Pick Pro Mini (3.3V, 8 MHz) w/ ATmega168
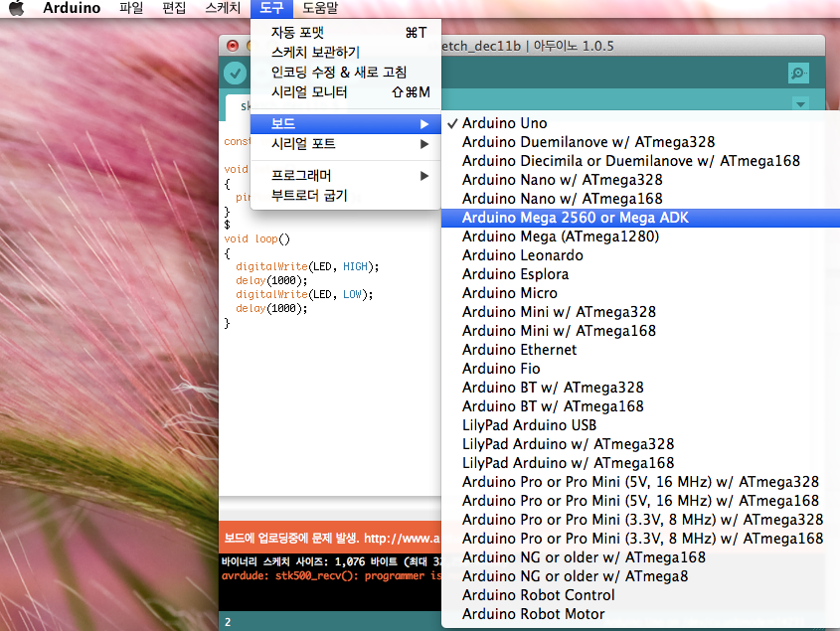The height and width of the screenshot is (631, 840). (x=641, y=539)
